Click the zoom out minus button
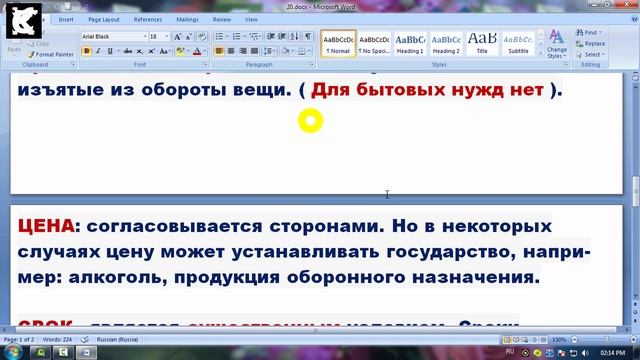640x360 pixels. 575,340
